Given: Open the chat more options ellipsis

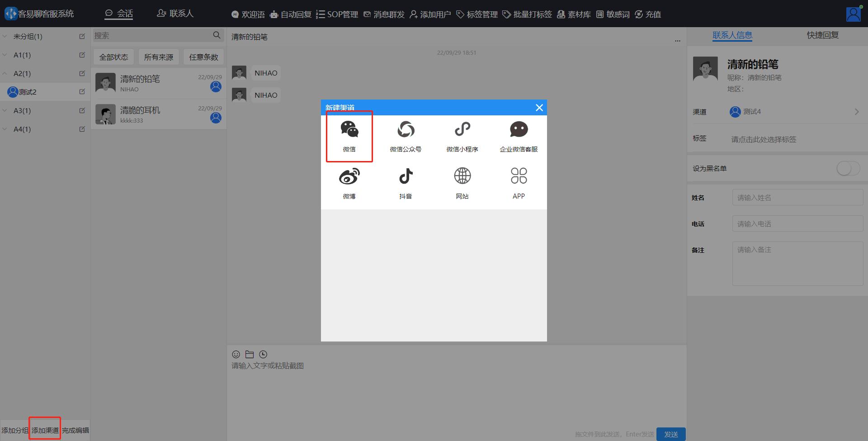Looking at the screenshot, I should click(x=677, y=41).
